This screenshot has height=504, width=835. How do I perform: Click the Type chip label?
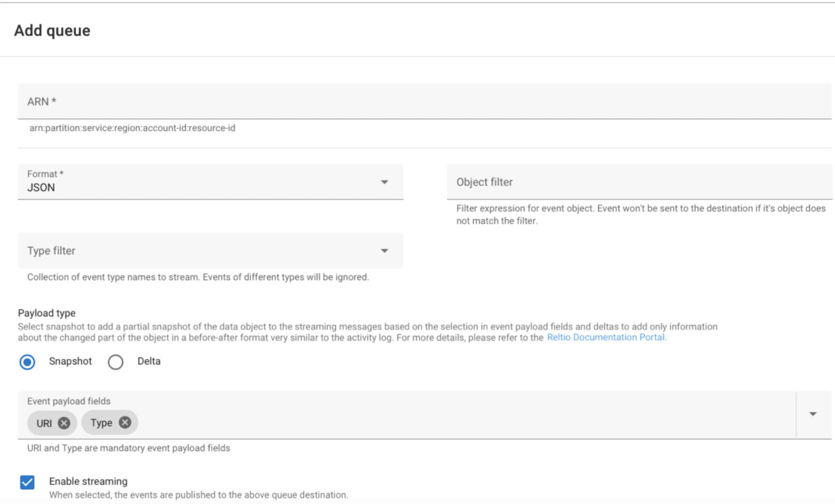101,423
